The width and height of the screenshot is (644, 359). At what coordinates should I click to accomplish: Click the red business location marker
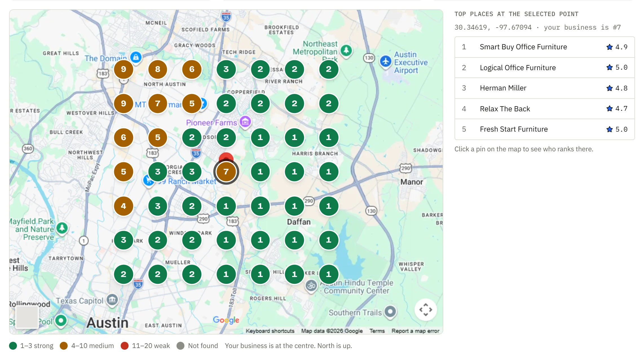click(x=226, y=157)
